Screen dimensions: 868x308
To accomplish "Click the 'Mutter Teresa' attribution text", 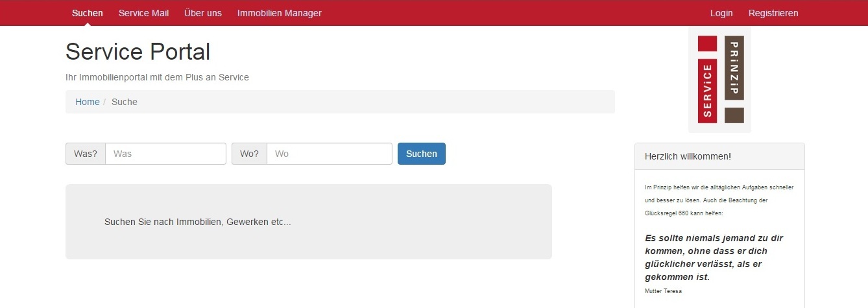I will coord(663,291).
